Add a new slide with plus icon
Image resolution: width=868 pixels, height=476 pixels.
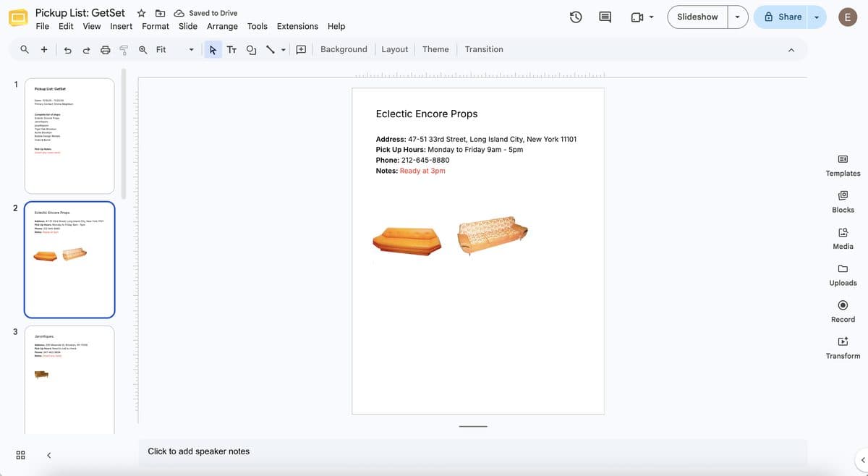[44, 49]
